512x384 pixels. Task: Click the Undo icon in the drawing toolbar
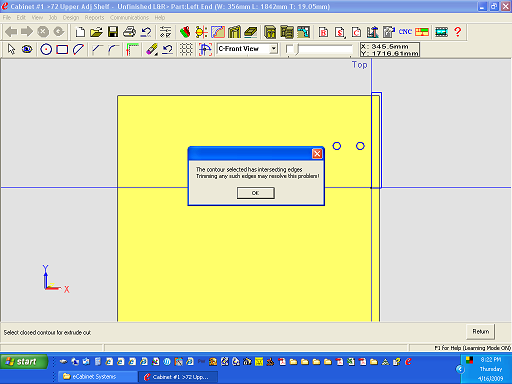click(x=167, y=49)
